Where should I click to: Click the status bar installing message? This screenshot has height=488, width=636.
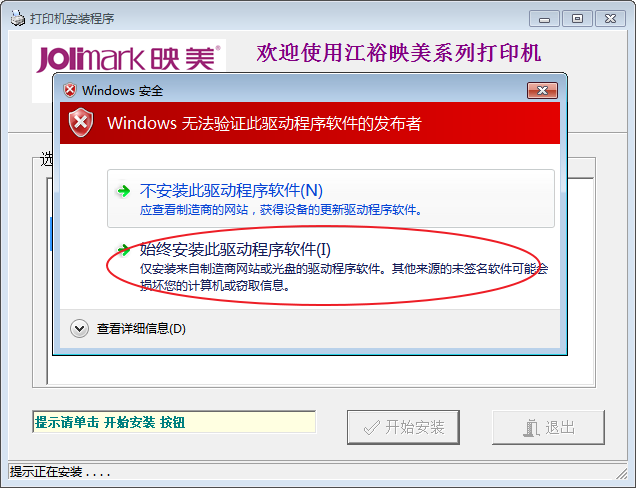(x=60, y=472)
